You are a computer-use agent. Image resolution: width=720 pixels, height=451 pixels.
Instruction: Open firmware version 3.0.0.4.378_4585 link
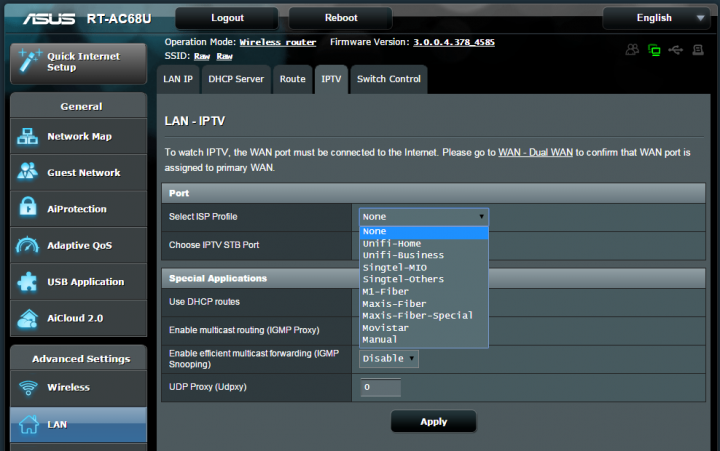(x=454, y=42)
